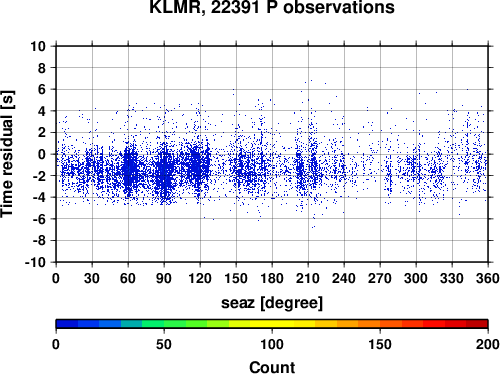Click the dark red end of the colorbar
Viewport: 500px width, 374px height.
pyautogui.click(x=477, y=324)
